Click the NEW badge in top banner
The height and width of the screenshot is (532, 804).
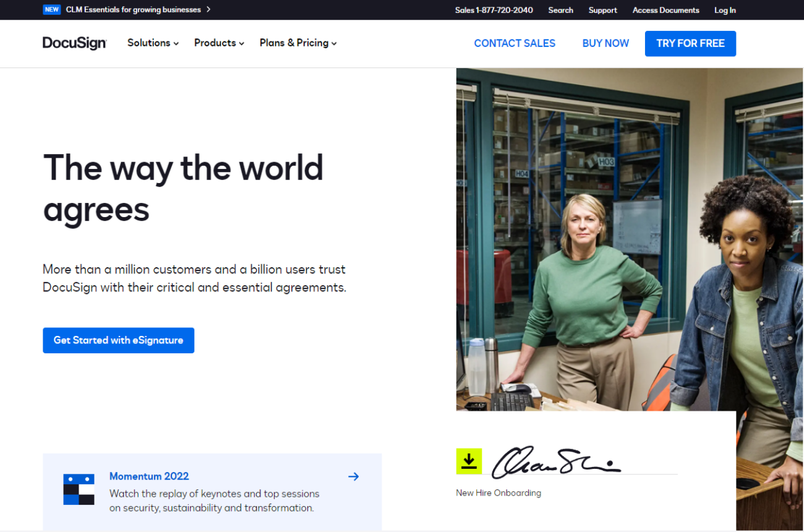(x=52, y=10)
